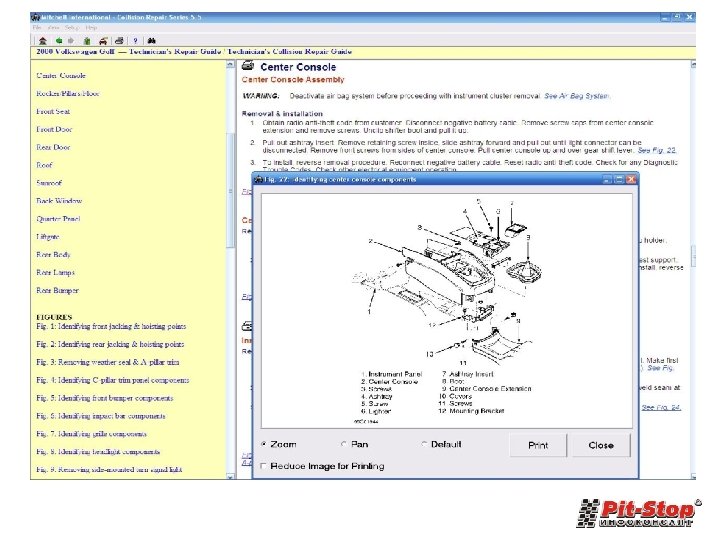Select Rear Door in left list
The height and width of the screenshot is (540, 720).
(x=53, y=147)
